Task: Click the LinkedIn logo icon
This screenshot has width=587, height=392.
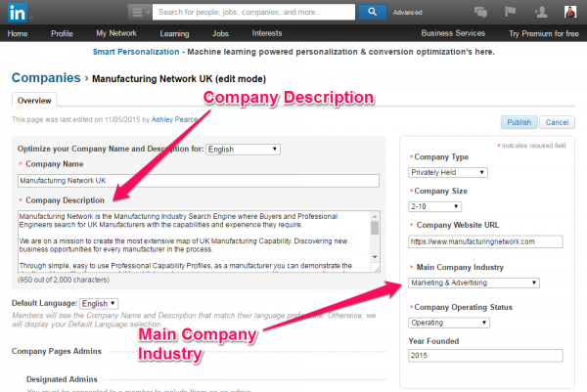Action: pos(18,13)
